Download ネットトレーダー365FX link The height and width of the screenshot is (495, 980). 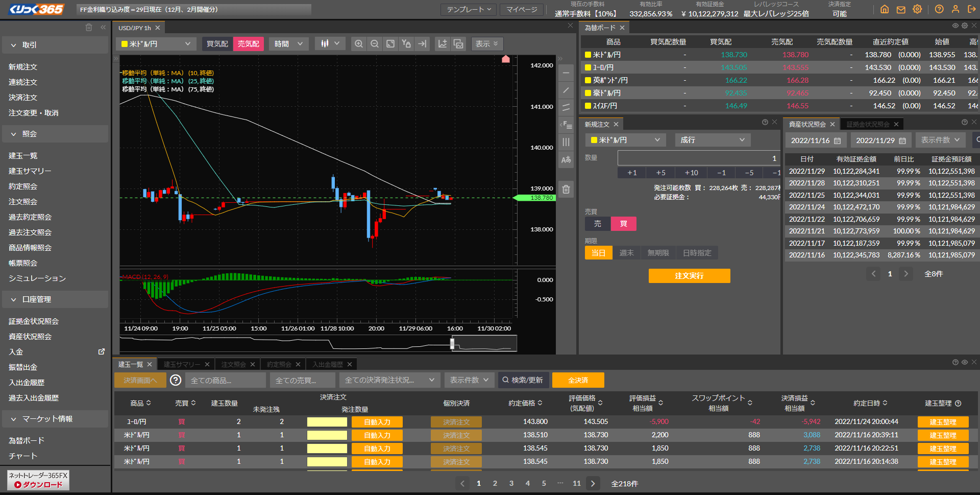pyautogui.click(x=38, y=480)
